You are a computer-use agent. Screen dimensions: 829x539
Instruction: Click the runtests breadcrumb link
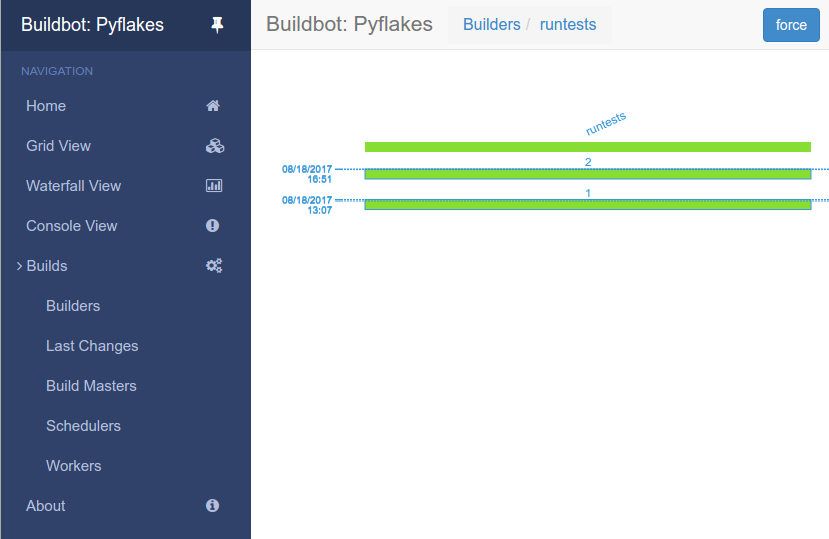(x=568, y=25)
